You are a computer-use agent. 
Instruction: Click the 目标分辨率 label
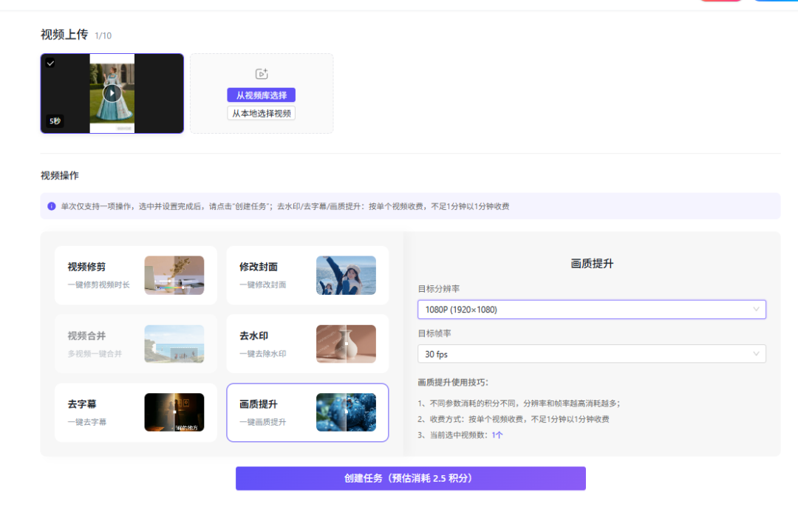coord(439,289)
